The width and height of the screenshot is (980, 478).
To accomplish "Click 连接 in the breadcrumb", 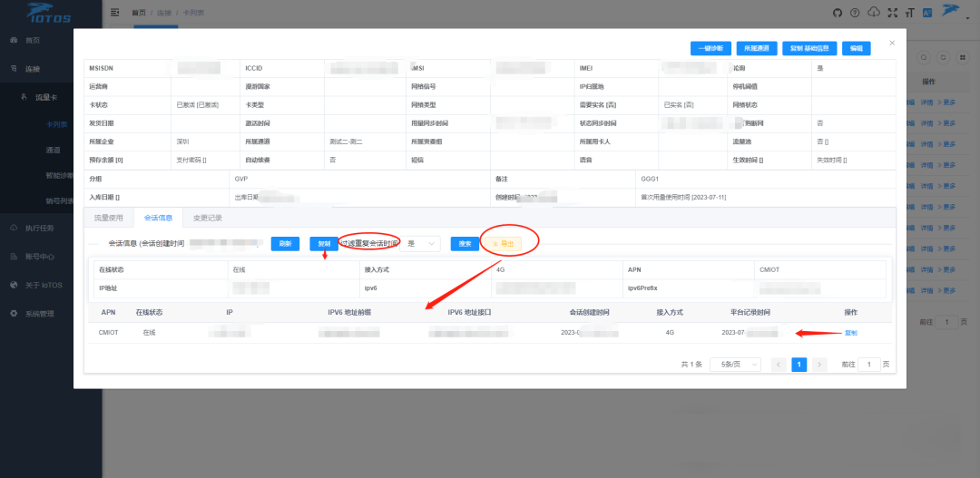I will 163,13.
